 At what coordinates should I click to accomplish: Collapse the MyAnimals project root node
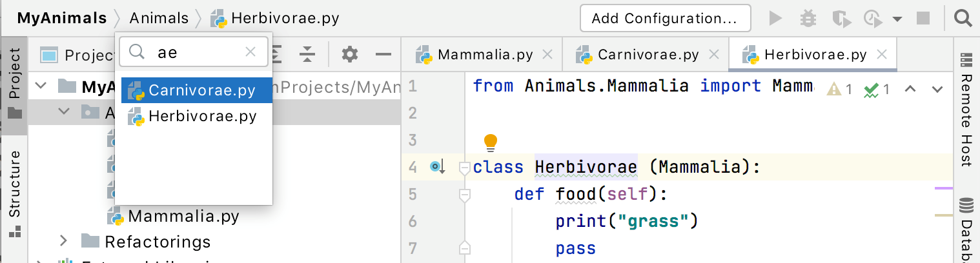[41, 86]
